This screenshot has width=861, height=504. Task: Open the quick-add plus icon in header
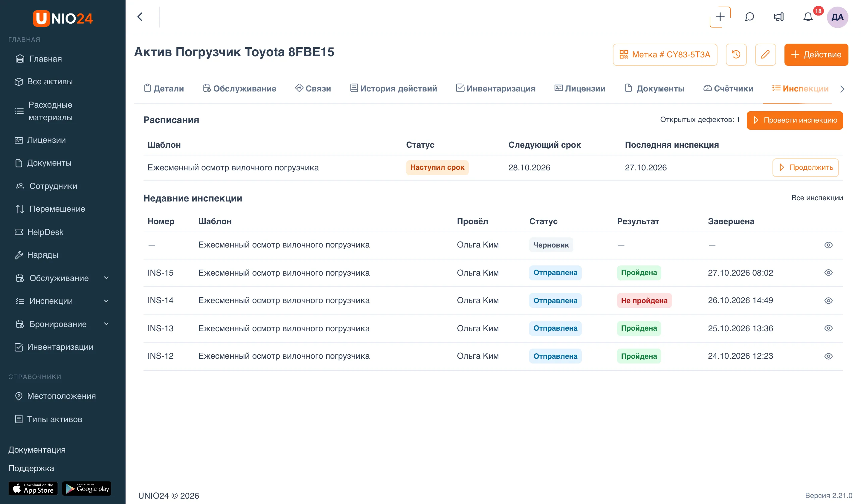pyautogui.click(x=720, y=17)
